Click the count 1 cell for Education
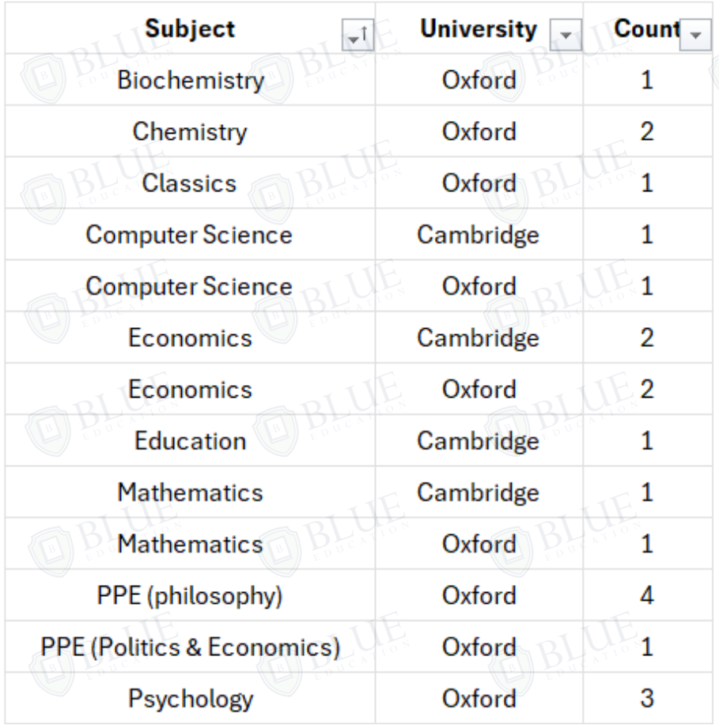This screenshot has height=728, width=719. (646, 441)
